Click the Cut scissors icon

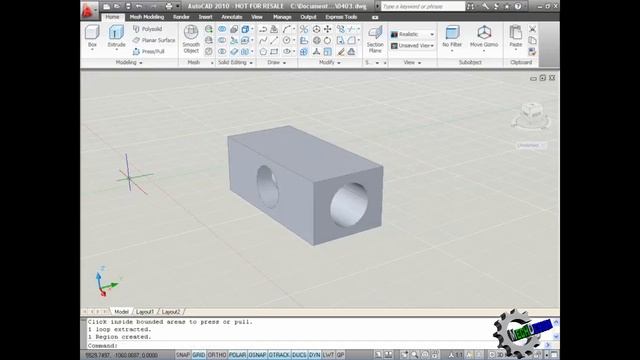pyautogui.click(x=532, y=29)
